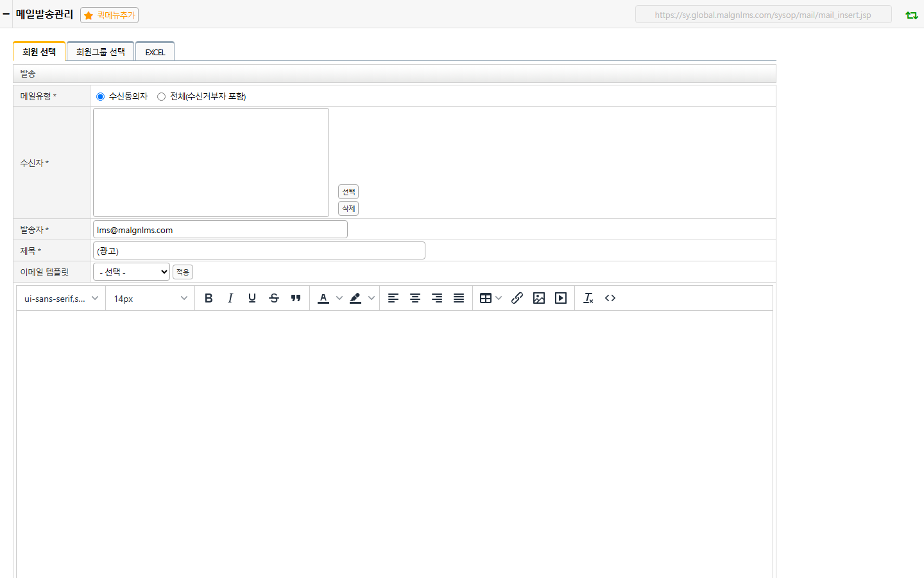The height and width of the screenshot is (578, 924).
Task: Apply italic formatting
Action: pyautogui.click(x=230, y=298)
